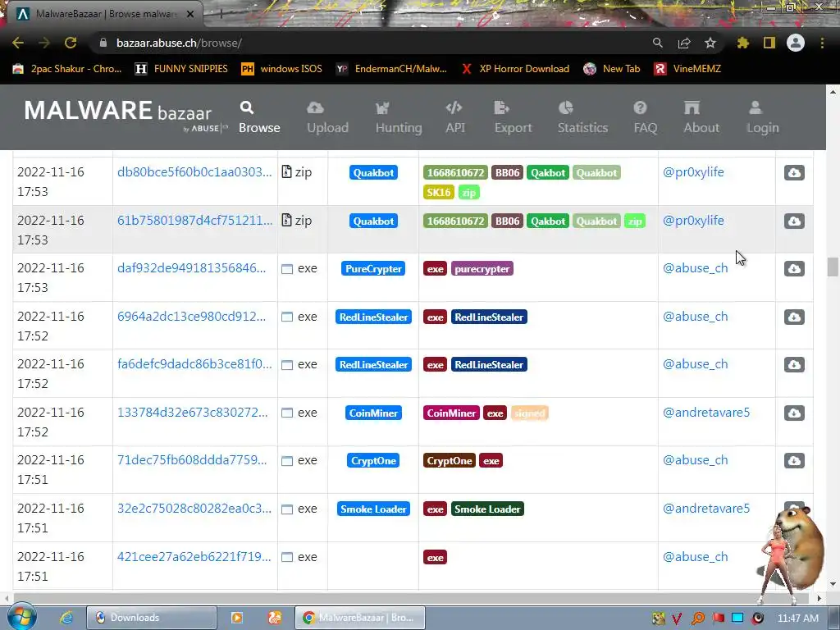Click the SK16 yellow tag
This screenshot has width=840, height=630.
[438, 192]
